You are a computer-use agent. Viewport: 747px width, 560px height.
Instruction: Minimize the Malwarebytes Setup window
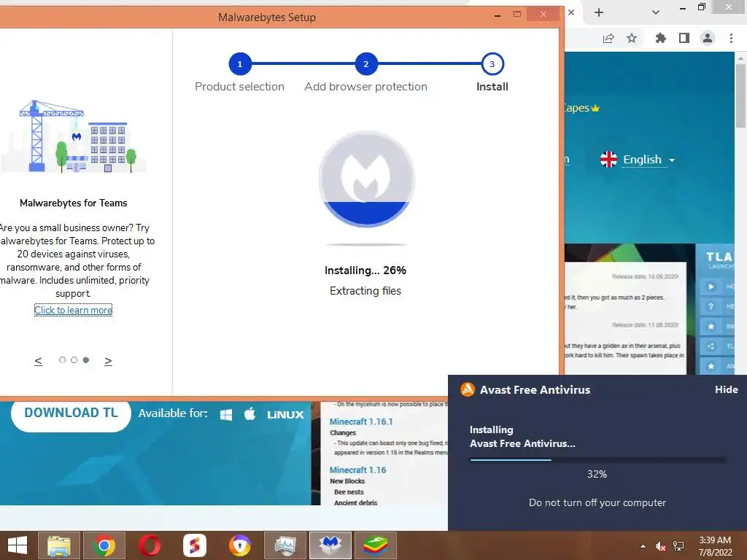click(498, 15)
